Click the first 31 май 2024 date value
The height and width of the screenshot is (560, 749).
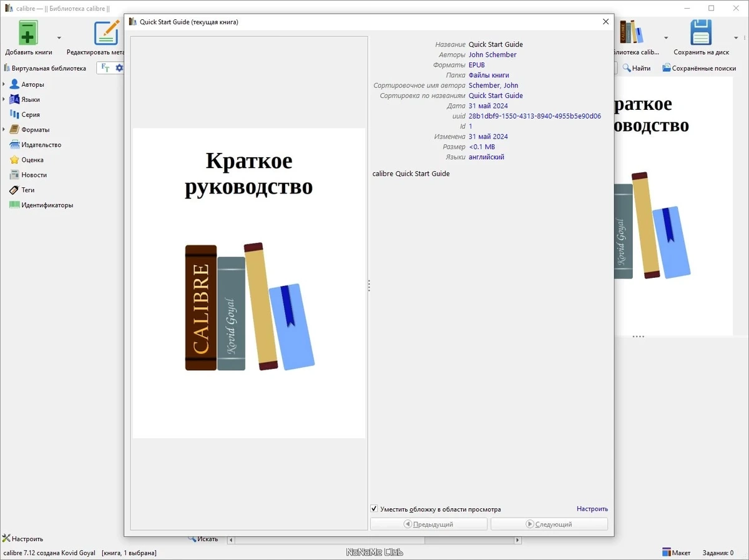click(x=488, y=106)
